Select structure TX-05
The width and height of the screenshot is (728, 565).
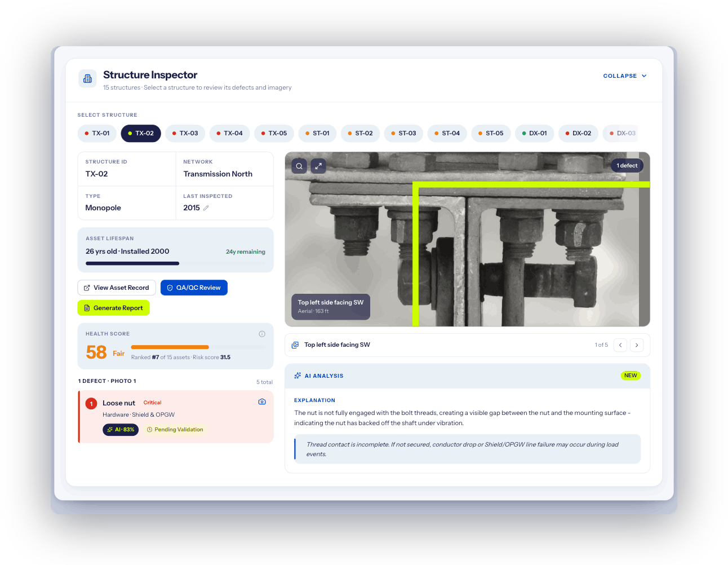click(274, 134)
